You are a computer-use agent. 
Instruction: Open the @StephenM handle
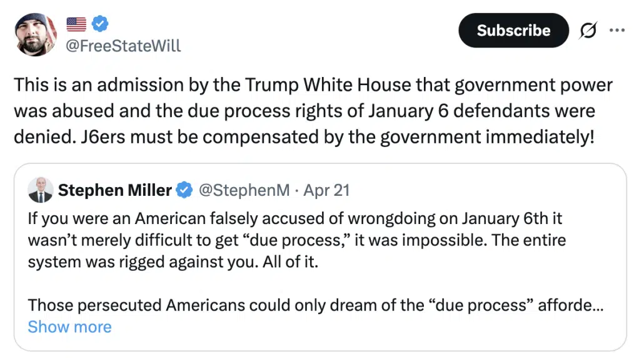[244, 190]
